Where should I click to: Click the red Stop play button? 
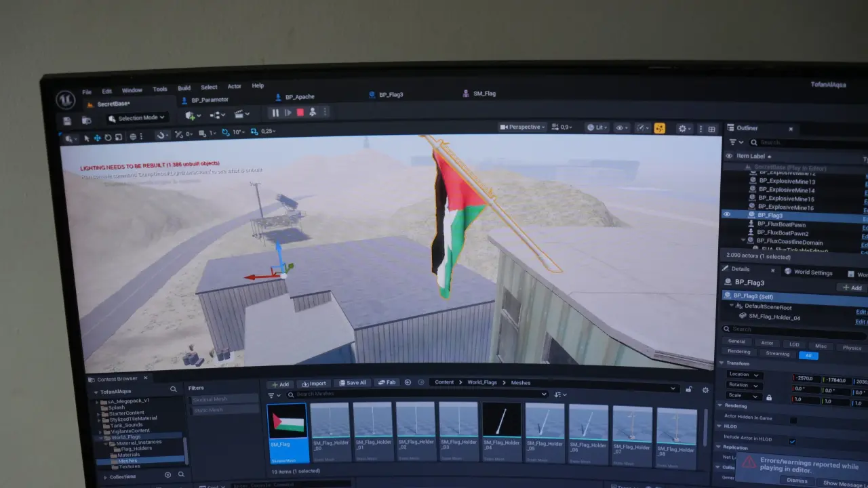point(300,113)
